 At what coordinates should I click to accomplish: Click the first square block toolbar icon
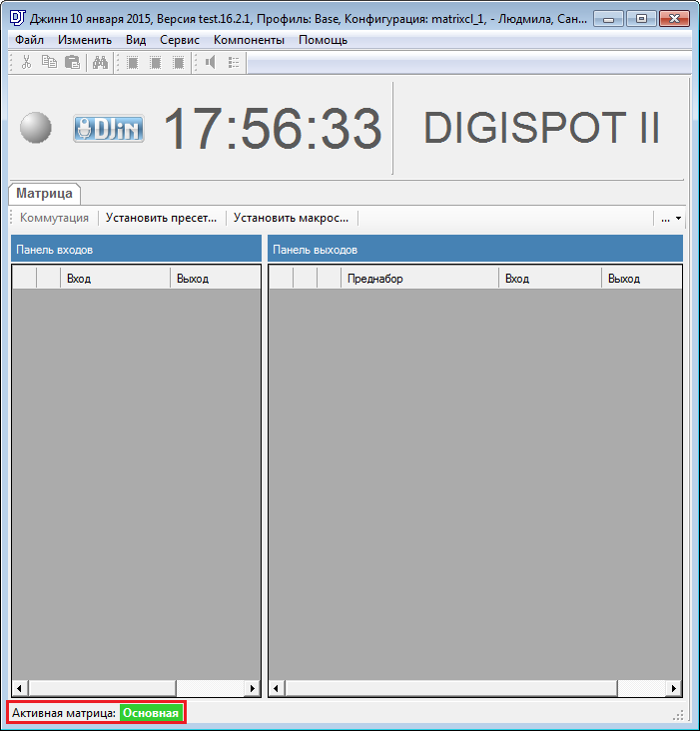pos(133,63)
